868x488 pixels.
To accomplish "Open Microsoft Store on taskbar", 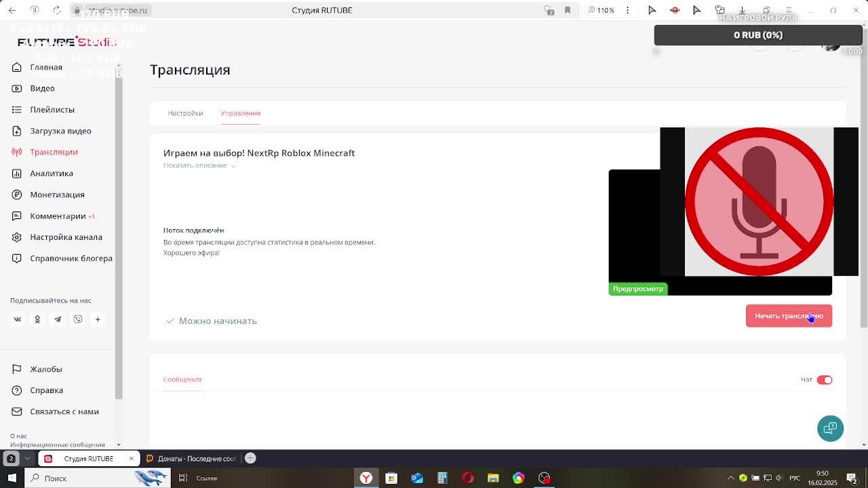I will [391, 478].
